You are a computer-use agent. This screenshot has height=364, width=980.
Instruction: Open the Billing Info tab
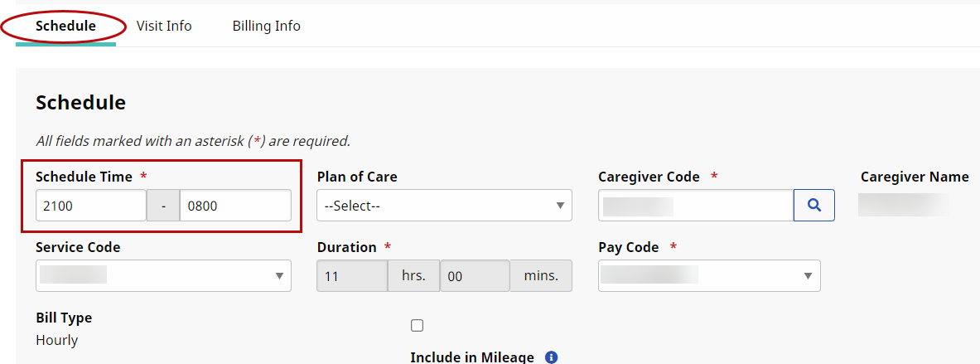pyautogui.click(x=266, y=27)
